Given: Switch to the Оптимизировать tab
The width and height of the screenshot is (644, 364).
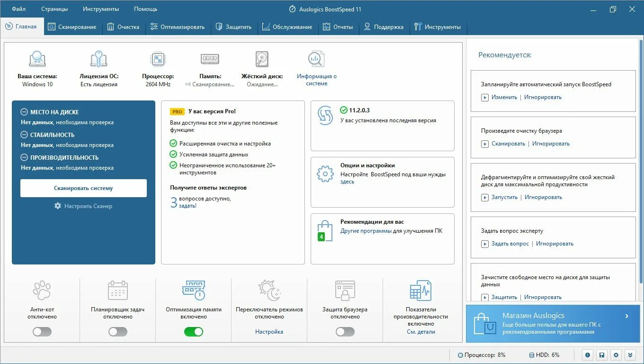Looking at the screenshot, I should (x=178, y=27).
